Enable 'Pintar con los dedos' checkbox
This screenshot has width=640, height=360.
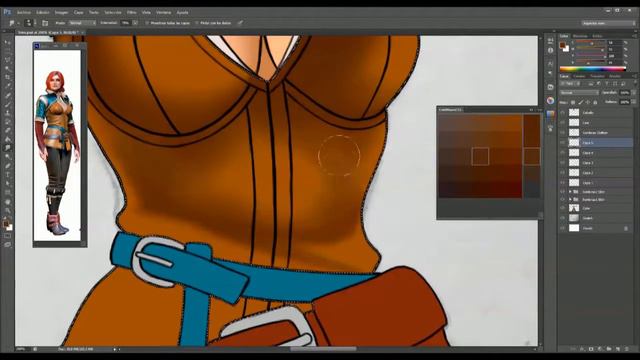196,23
